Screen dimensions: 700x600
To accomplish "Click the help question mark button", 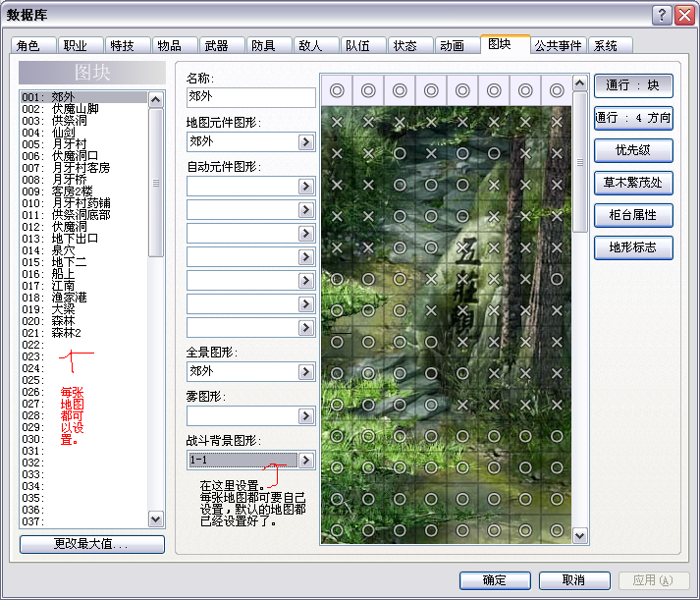I will tap(663, 15).
